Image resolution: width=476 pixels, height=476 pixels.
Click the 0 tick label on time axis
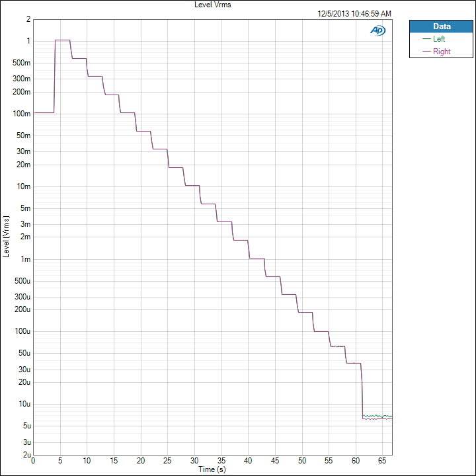click(x=33, y=460)
